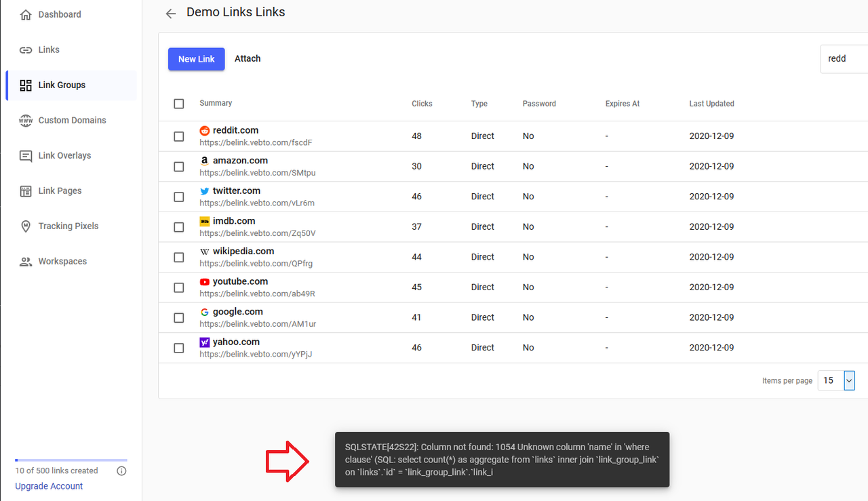The image size is (868, 501).
Task: Open Links in the sidebar
Action: pyautogui.click(x=71, y=49)
